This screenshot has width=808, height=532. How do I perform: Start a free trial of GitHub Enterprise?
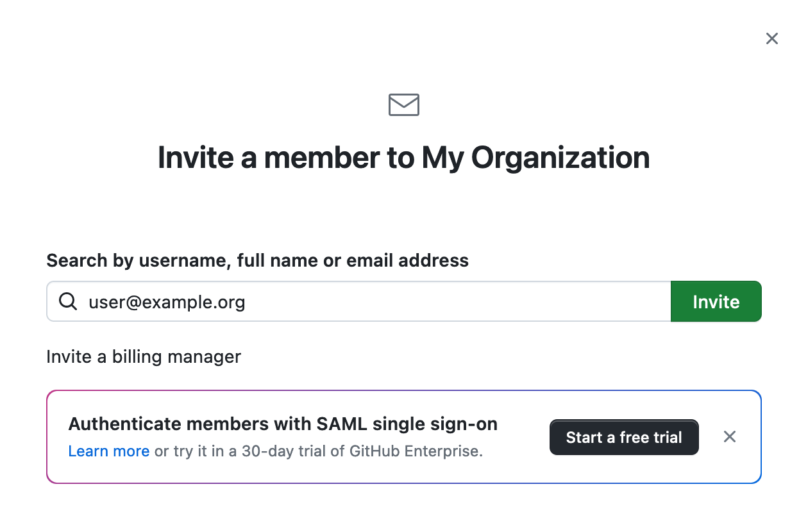tap(624, 437)
